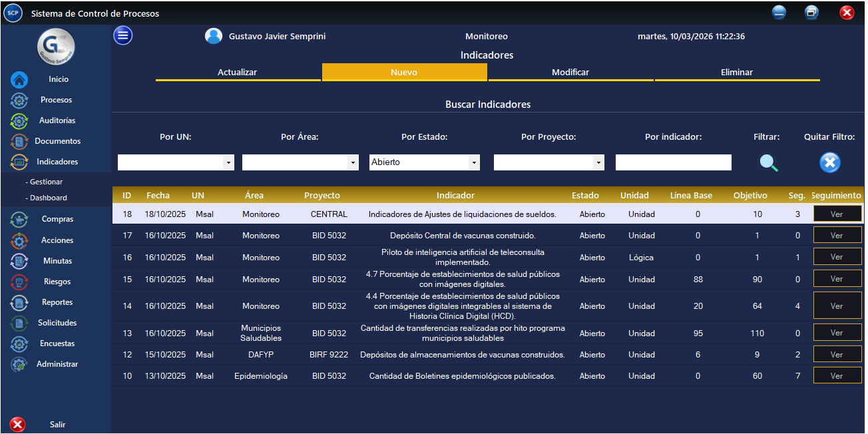The image size is (868, 434).
Task: Expand the Por Área dropdown
Action: pos(353,162)
